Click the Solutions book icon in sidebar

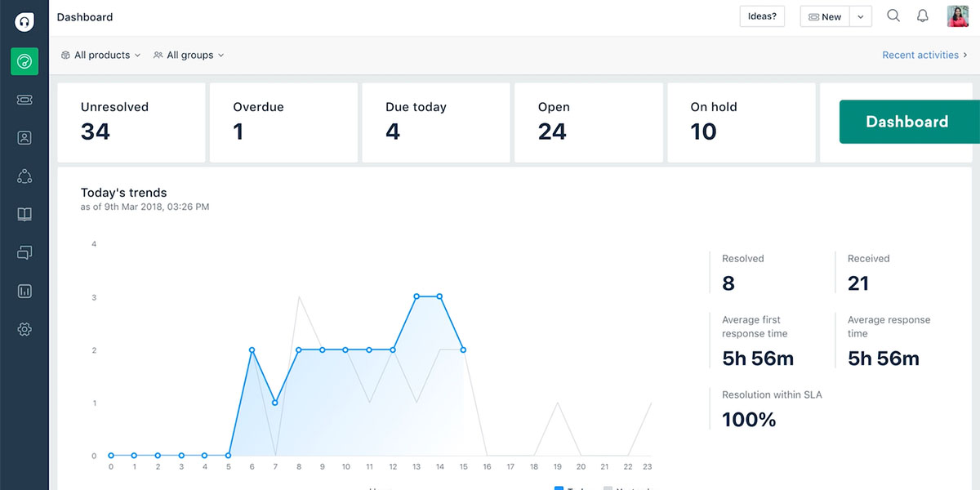point(24,215)
